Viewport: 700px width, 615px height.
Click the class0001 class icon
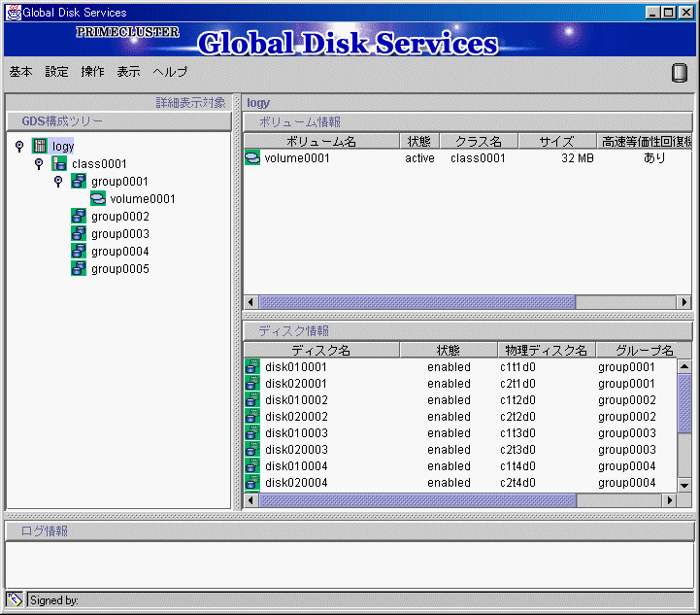coord(59,163)
